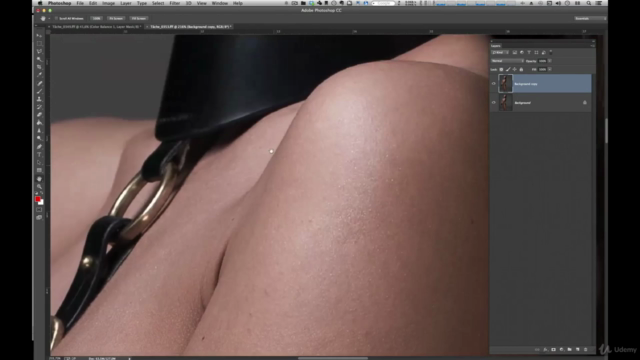Toggle lock position
Viewport: 640px width, 360px height.
(x=514, y=69)
